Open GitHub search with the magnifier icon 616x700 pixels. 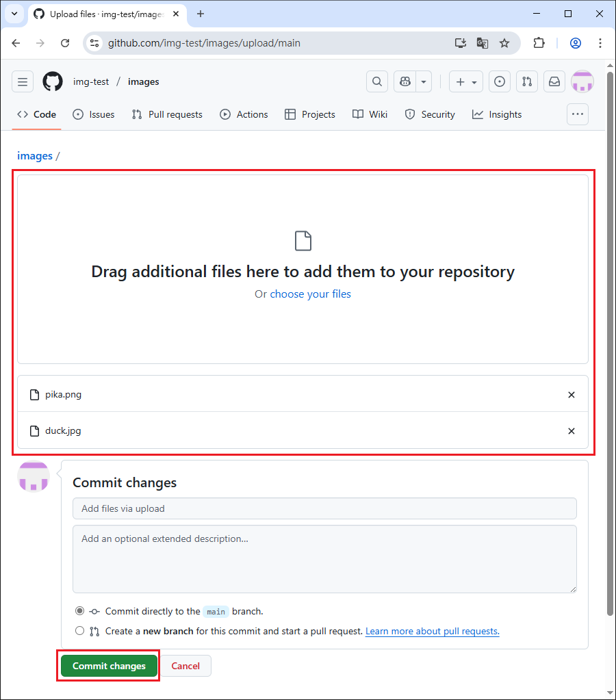click(377, 81)
